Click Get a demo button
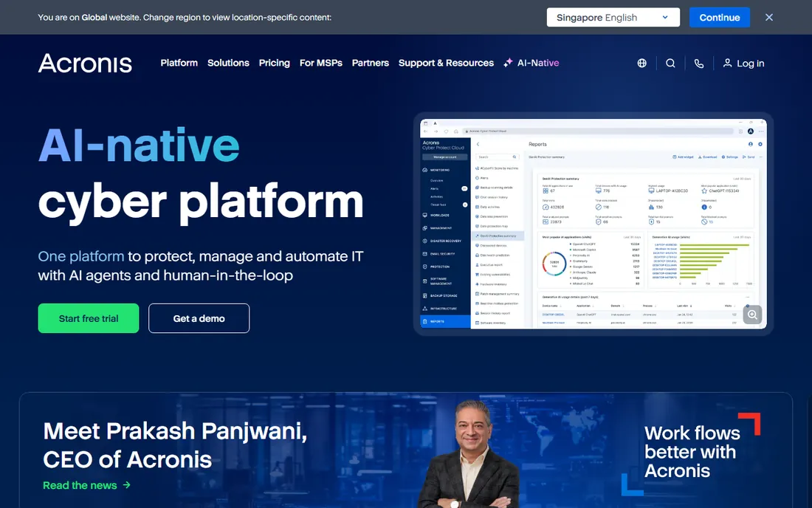 coord(199,318)
